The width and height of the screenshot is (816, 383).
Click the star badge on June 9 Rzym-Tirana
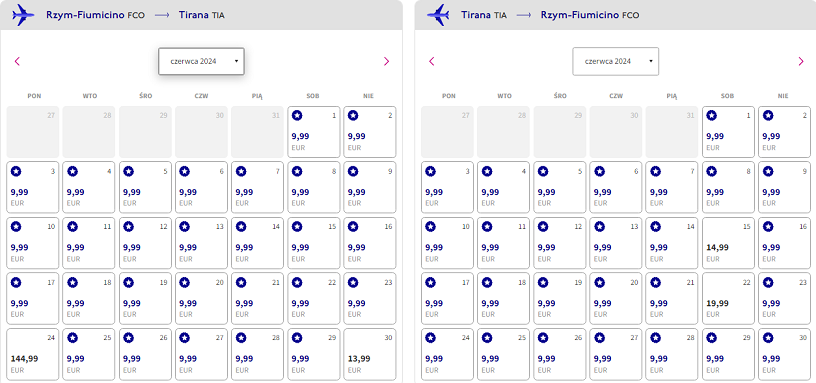353,171
